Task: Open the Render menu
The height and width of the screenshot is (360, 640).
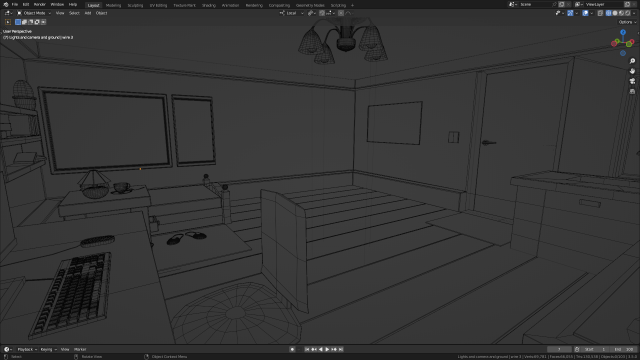Action: point(40,4)
